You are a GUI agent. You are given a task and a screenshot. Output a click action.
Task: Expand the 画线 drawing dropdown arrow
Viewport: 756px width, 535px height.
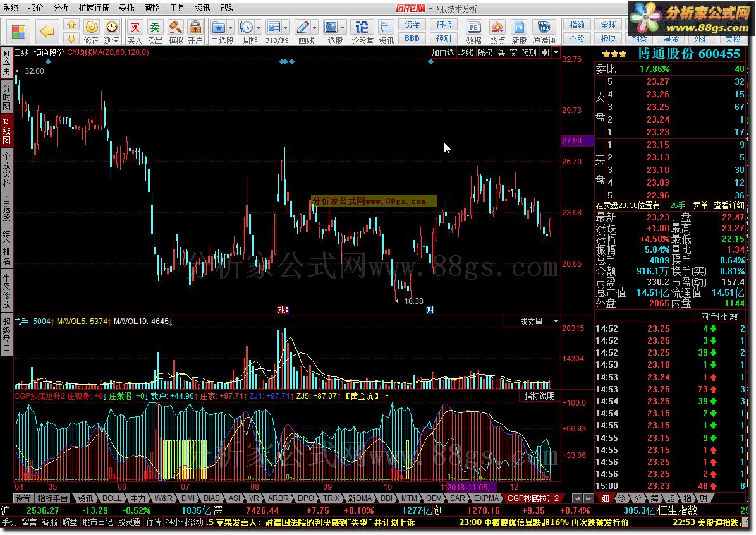tap(315, 28)
